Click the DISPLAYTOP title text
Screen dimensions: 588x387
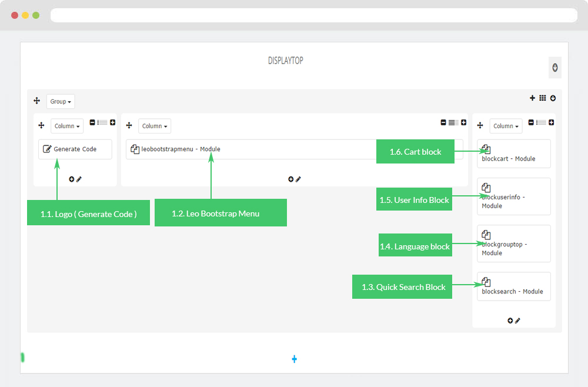point(285,61)
